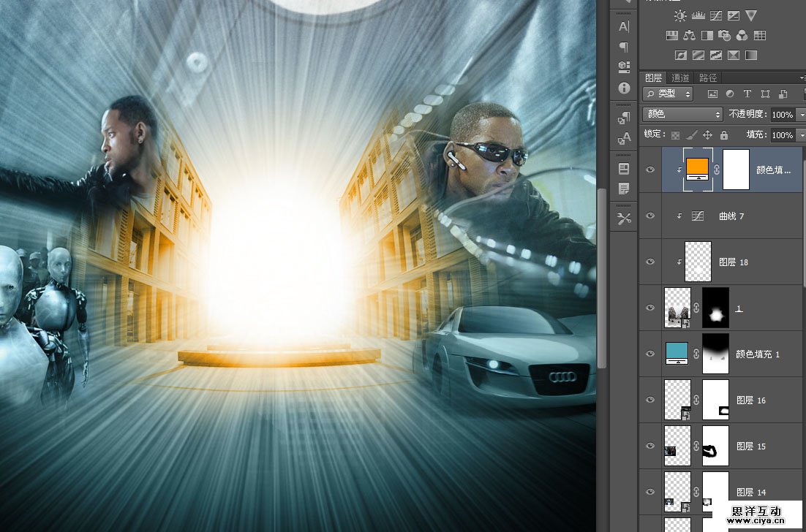The width and height of the screenshot is (806, 532).
Task: Click the lock all padlock icon
Action: click(x=724, y=135)
